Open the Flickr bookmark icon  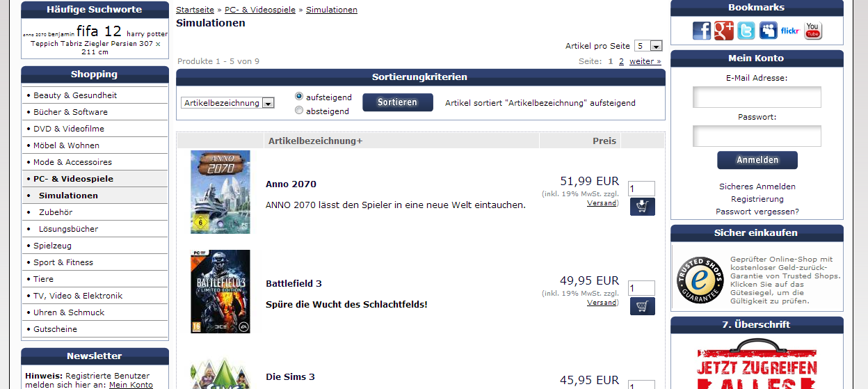coord(790,31)
